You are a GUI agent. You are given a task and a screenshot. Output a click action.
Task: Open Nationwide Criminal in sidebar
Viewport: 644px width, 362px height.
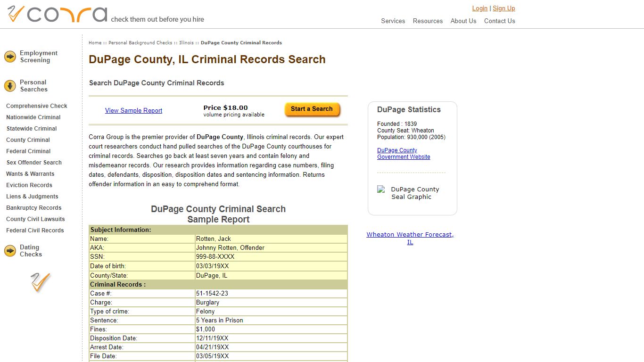click(x=33, y=117)
